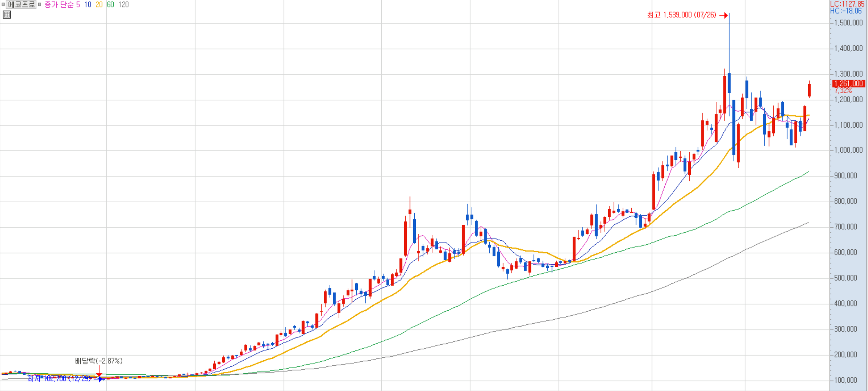Click the pink 5-day MA legend number
Screen dimensions: 868x391
point(78,5)
